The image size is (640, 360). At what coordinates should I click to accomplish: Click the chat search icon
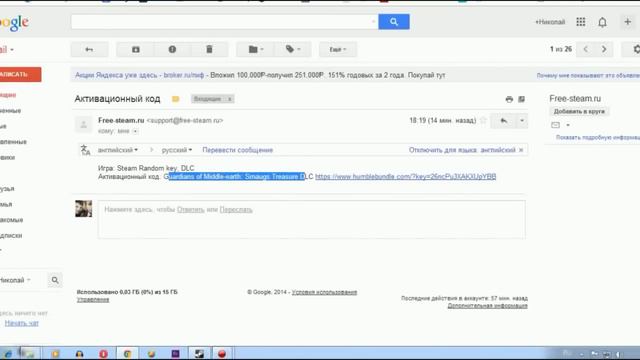click(x=55, y=280)
